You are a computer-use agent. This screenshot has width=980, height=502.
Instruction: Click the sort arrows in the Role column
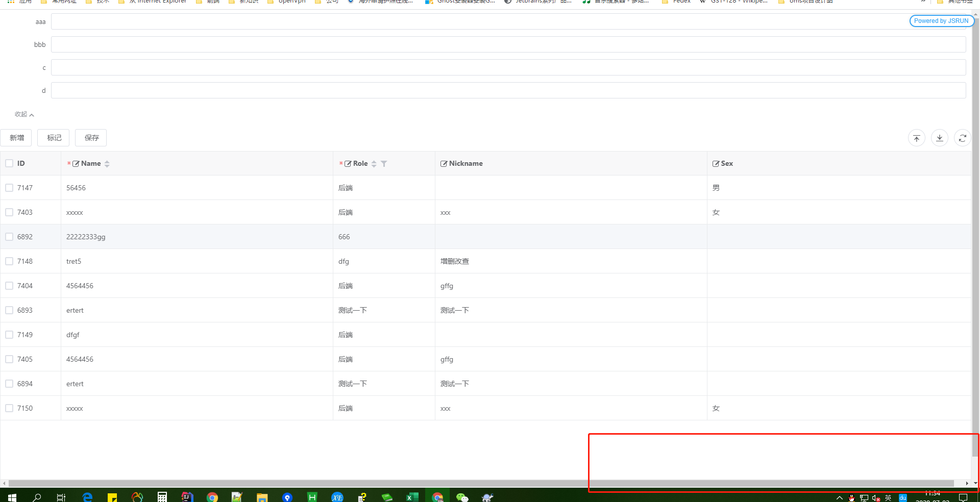point(374,164)
